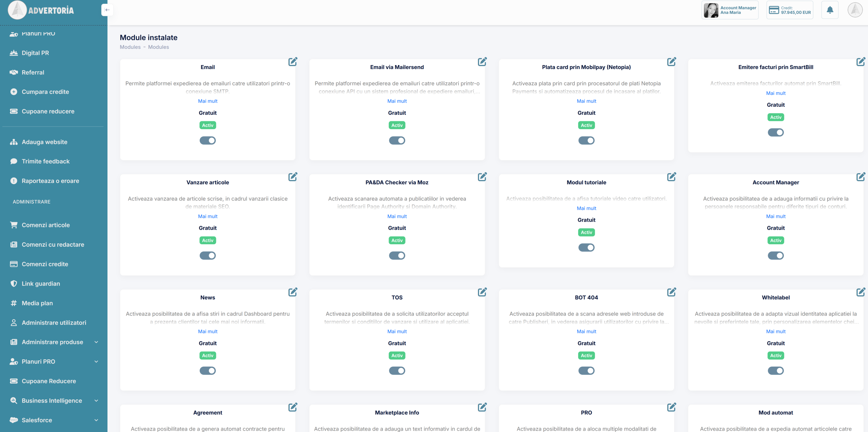Viewport: 868px width, 432px height.
Task: Click Mai mult under TOS
Action: pos(397,331)
